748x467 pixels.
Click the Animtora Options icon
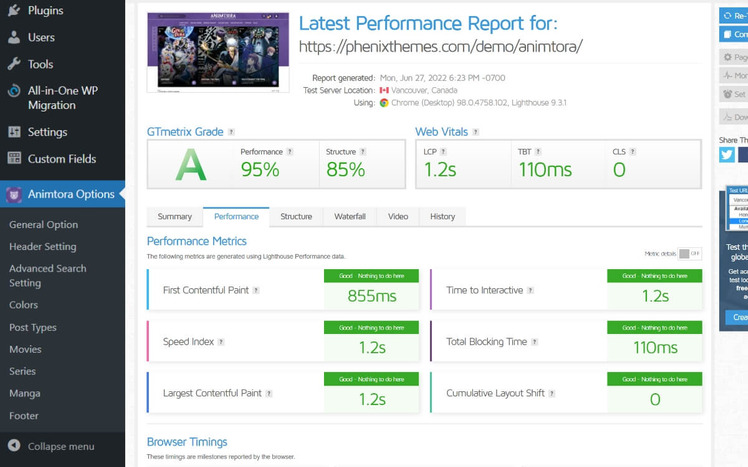tap(14, 194)
